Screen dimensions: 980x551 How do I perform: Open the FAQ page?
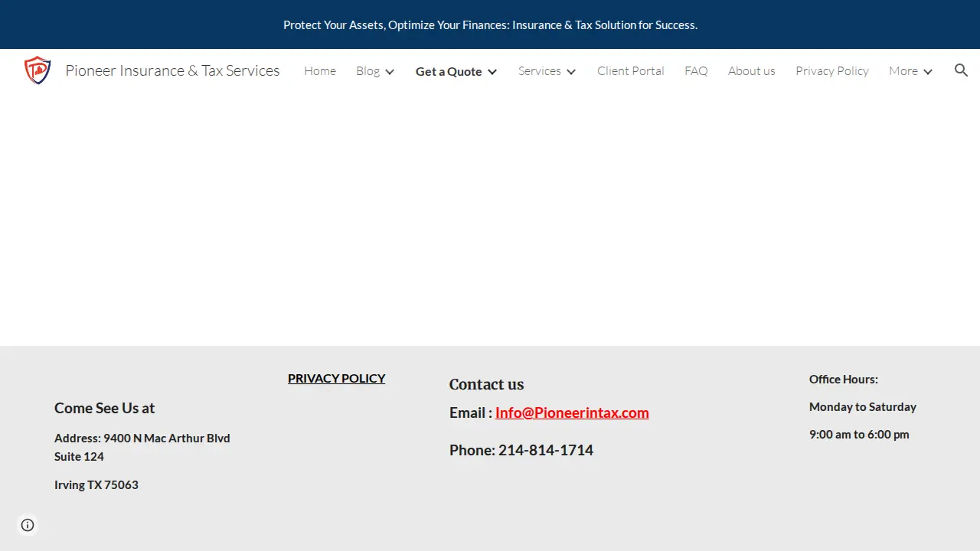(x=696, y=70)
